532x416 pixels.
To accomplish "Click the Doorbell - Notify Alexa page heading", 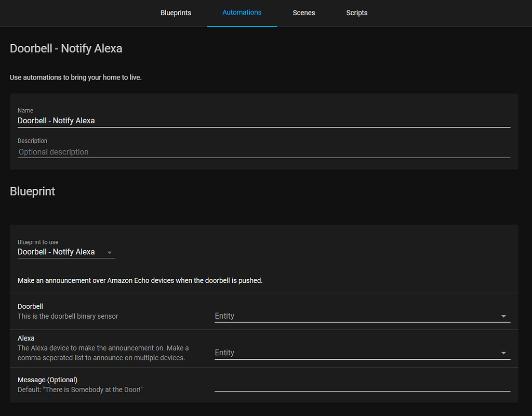I will pyautogui.click(x=66, y=48).
